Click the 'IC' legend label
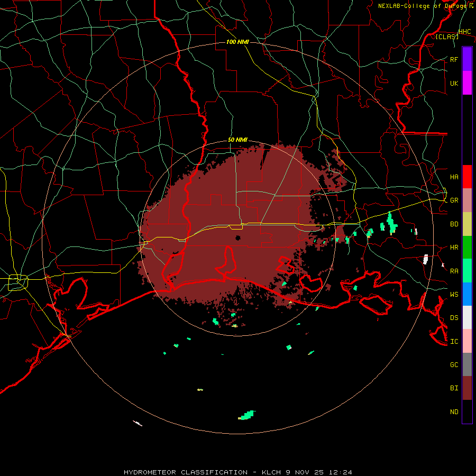Viewport: 476px width, 476px height. [454, 341]
